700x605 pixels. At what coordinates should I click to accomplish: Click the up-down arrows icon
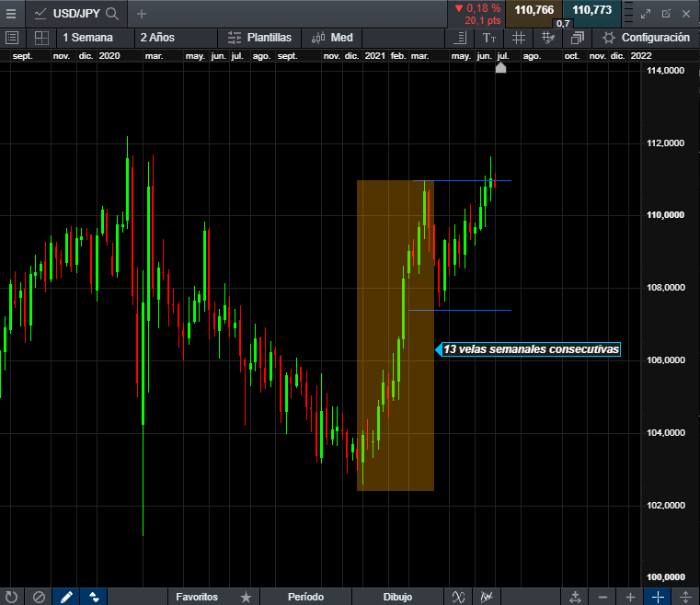coord(94,597)
